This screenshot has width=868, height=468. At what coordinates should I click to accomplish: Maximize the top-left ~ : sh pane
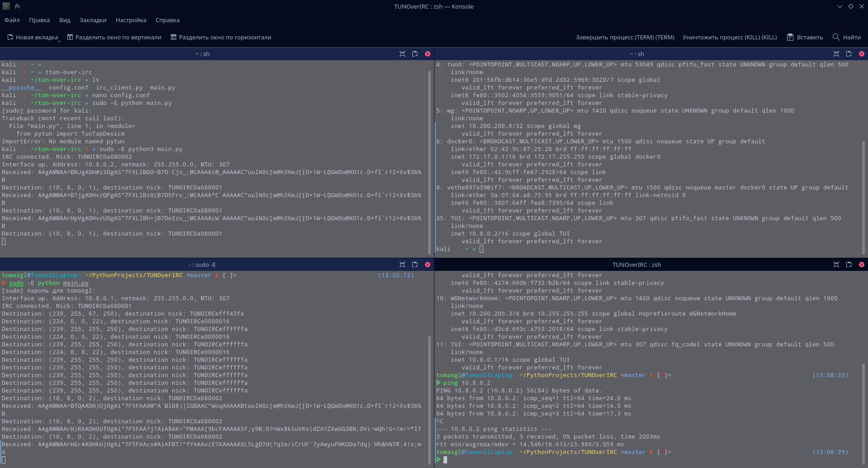tap(402, 54)
